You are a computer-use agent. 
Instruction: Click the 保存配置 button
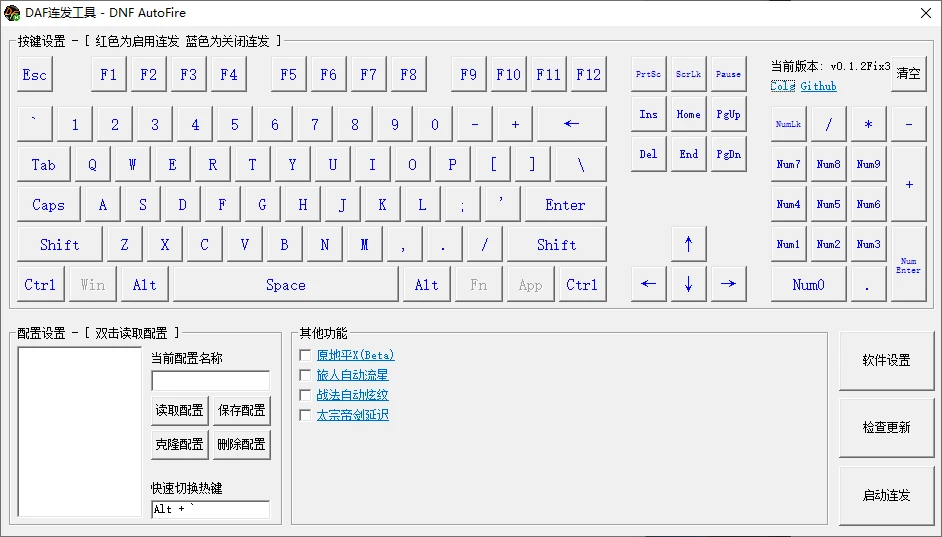242,410
